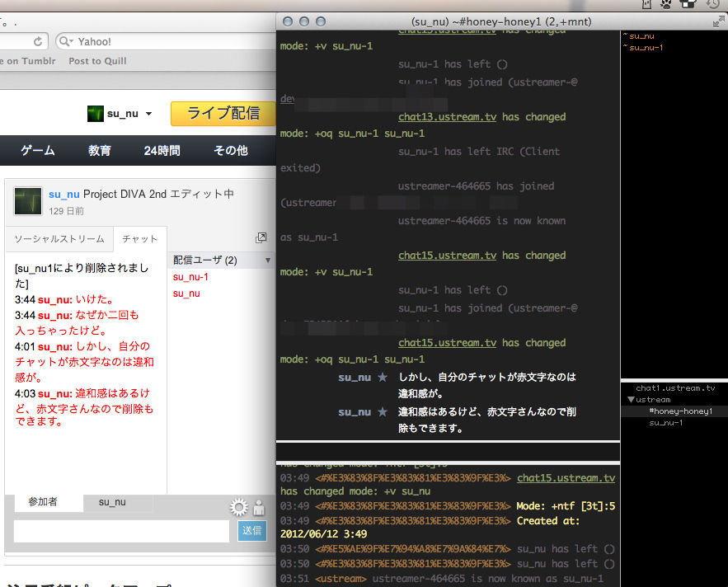The height and width of the screenshot is (587, 728).
Task: Select su_nu-1 entry in server tree
Action: click(x=666, y=423)
